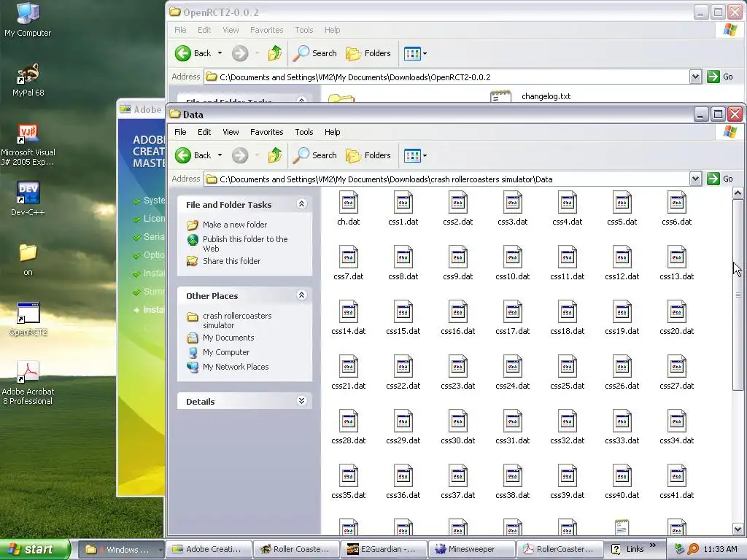The image size is (747, 560).
Task: Open the address bar dropdown in Data window
Action: click(695, 179)
